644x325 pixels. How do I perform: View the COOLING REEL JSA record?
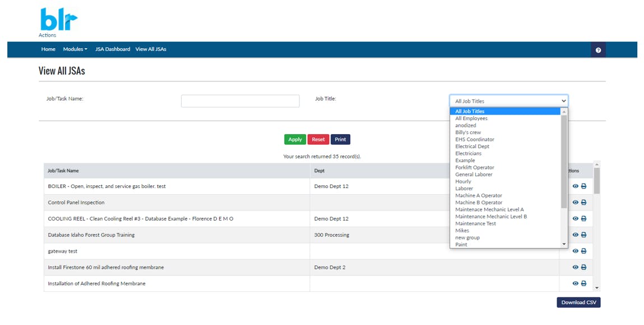[576, 219]
